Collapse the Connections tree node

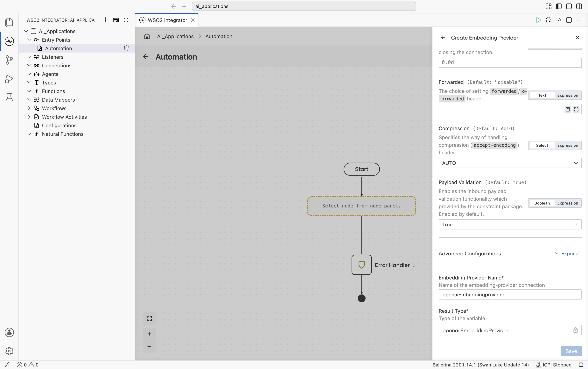(29, 65)
